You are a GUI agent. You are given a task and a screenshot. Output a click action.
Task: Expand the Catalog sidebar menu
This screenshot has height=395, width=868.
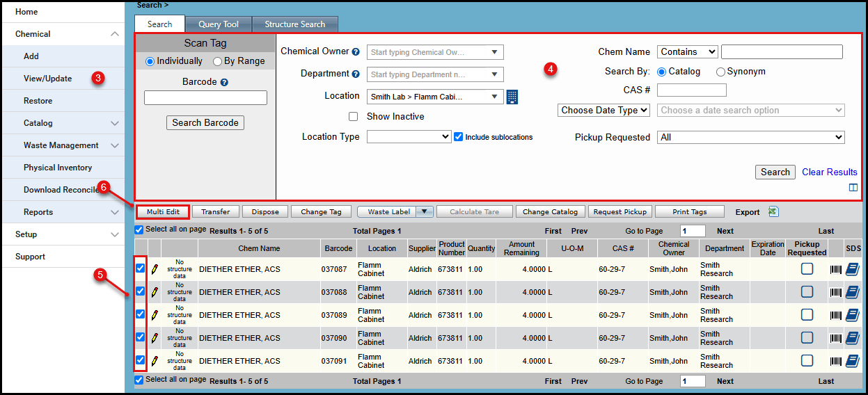coord(115,123)
